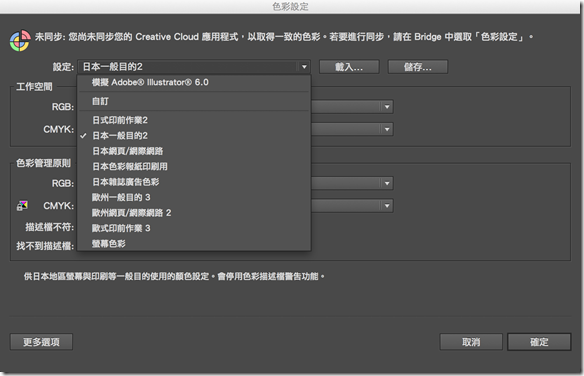Expand the working space CMYK dropdown arrow
Viewport: 584px width, 376px height.
coord(387,130)
